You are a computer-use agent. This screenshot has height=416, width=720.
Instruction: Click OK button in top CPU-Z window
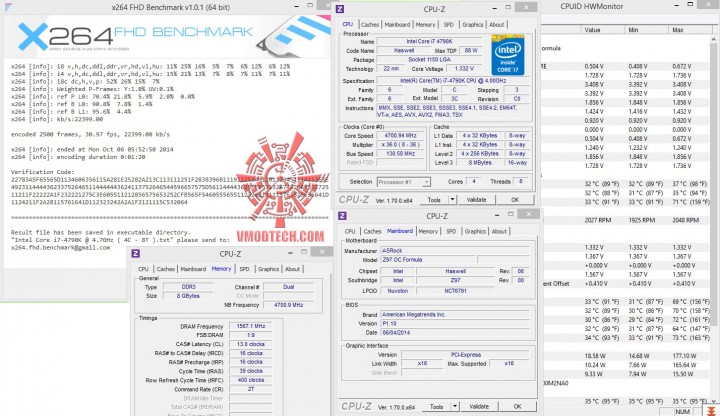[x=515, y=200]
